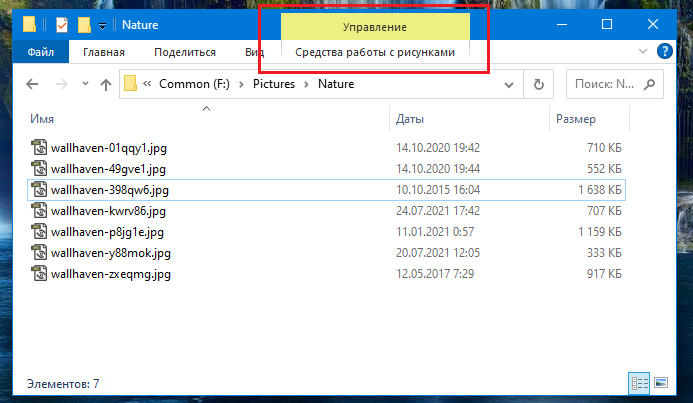Click the folder icon inside the address bar
Image resolution: width=693 pixels, height=403 pixels.
[131, 85]
